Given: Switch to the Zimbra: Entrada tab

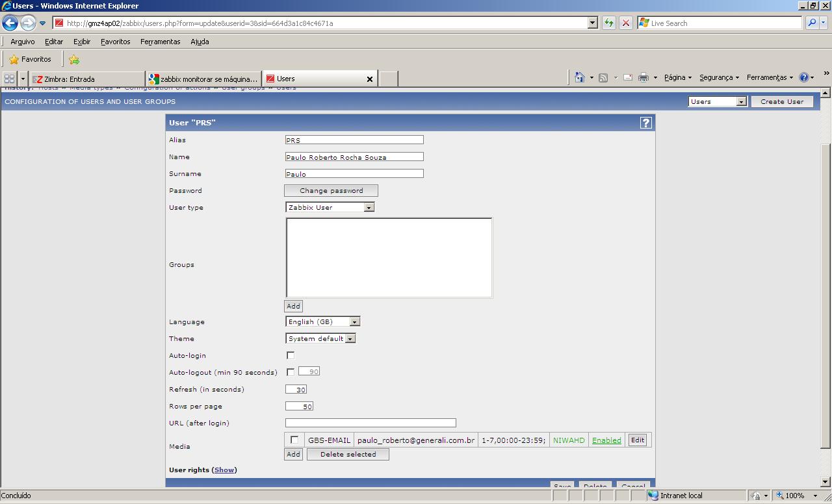Looking at the screenshot, I should tap(88, 79).
